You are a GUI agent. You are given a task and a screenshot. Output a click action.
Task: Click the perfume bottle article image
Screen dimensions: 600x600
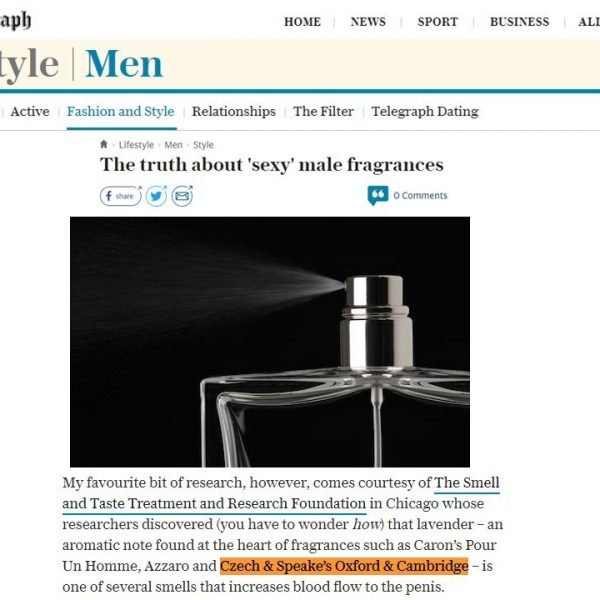(270, 342)
